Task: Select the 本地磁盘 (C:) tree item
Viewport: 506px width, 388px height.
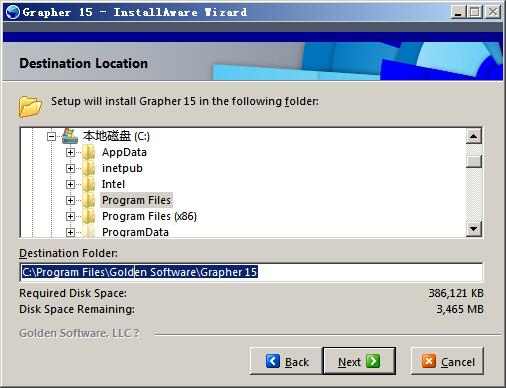Action: click(x=116, y=136)
